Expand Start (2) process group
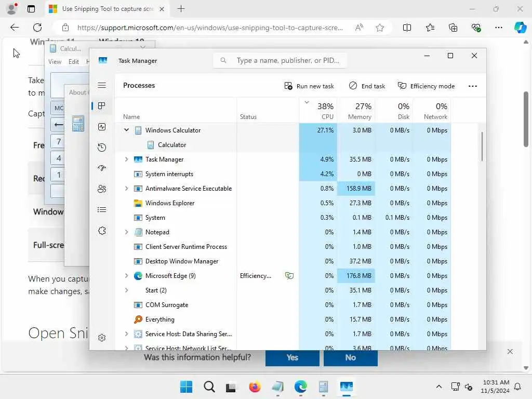 point(127,290)
